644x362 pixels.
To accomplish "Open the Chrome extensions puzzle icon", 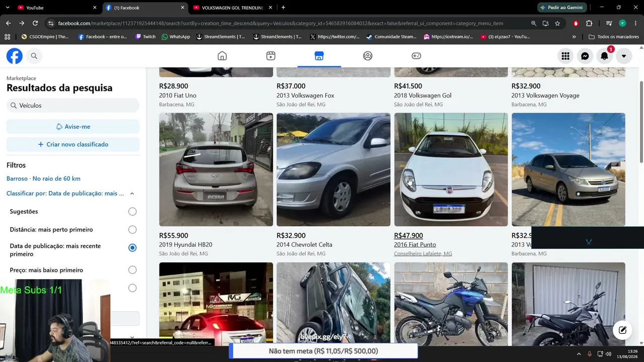I will [589, 23].
